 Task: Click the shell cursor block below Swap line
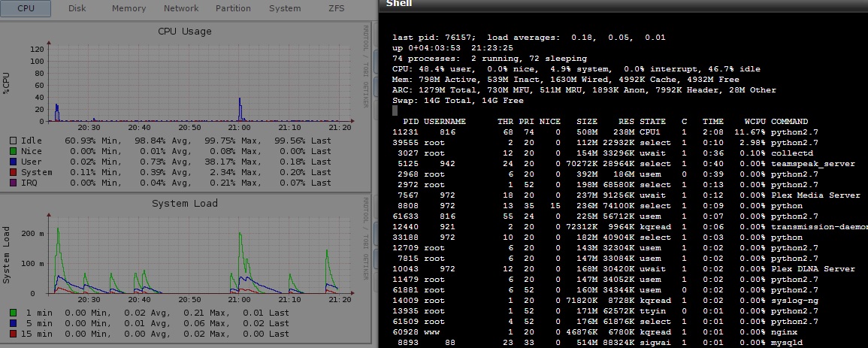(x=395, y=110)
